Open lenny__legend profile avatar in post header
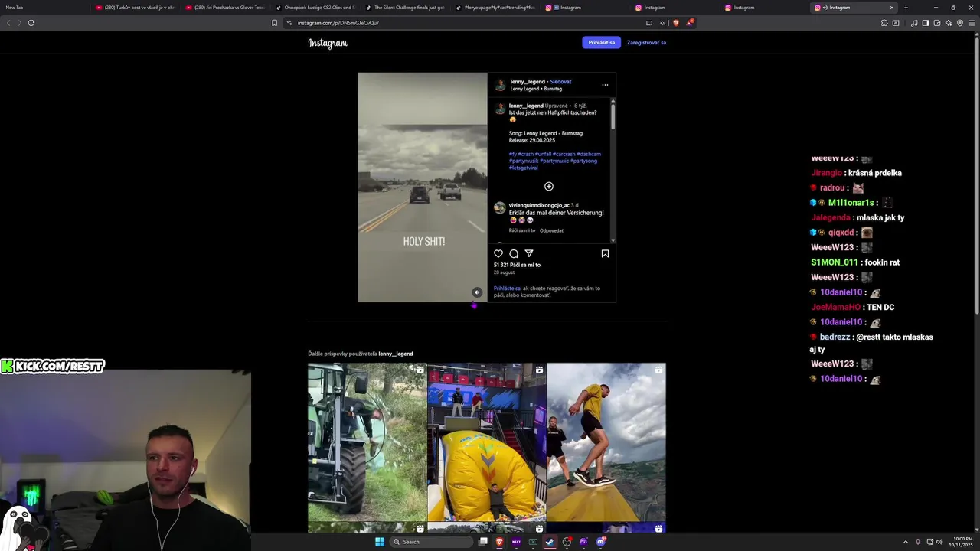980x551 pixels. (501, 85)
